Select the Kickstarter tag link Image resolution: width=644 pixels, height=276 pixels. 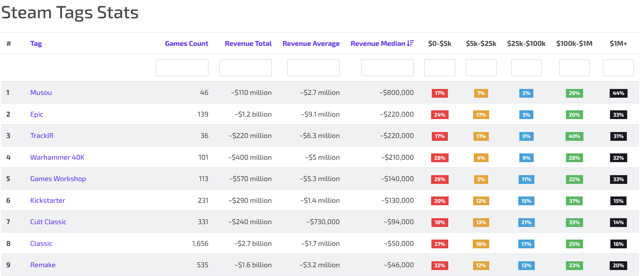pos(48,200)
